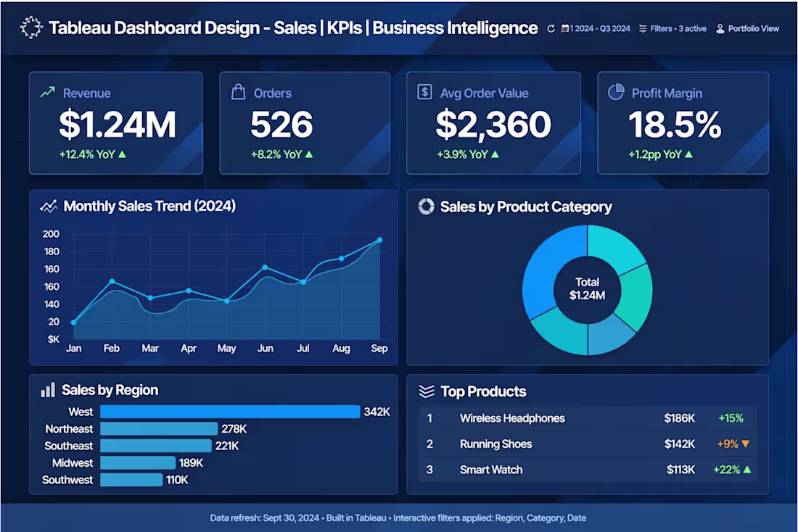Click the Orders shopping bag icon
798x532 pixels.
point(238,92)
